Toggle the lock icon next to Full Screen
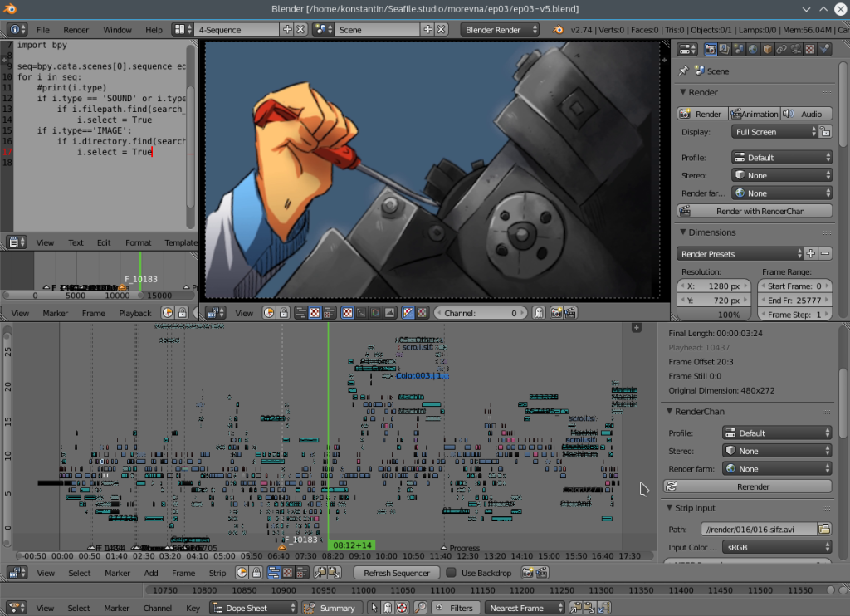 pos(825,132)
